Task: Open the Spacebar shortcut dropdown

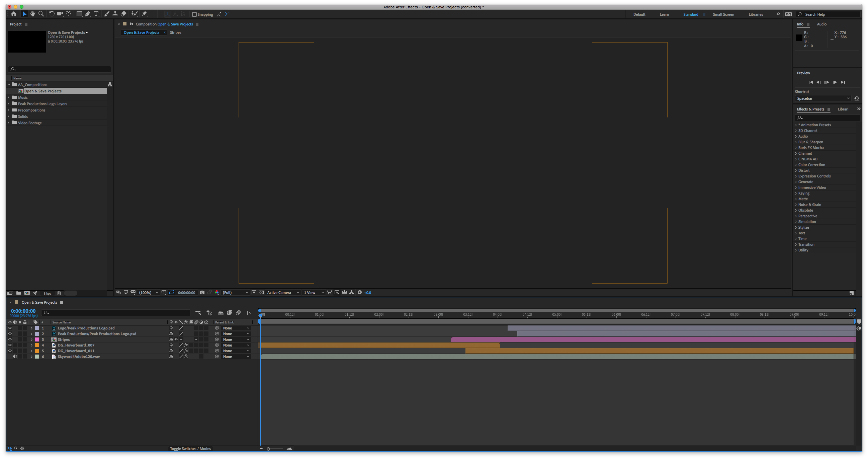Action: [822, 98]
